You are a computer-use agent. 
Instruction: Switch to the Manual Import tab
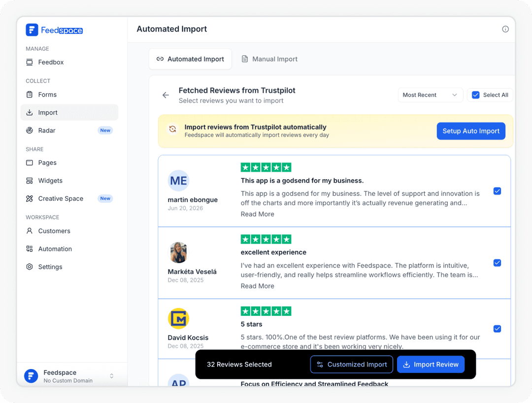click(x=269, y=59)
